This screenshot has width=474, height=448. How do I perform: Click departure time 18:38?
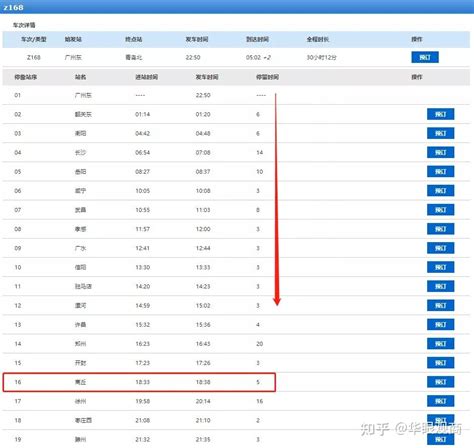(x=203, y=382)
